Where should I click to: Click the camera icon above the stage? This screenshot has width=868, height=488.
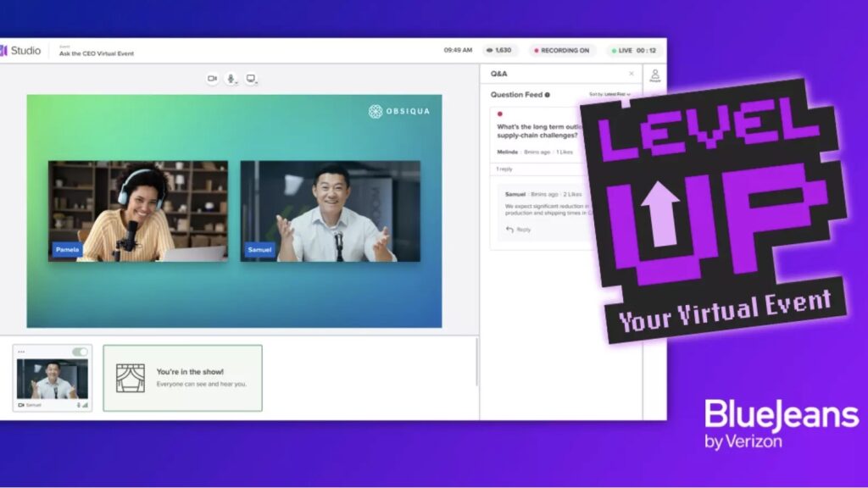[x=212, y=78]
